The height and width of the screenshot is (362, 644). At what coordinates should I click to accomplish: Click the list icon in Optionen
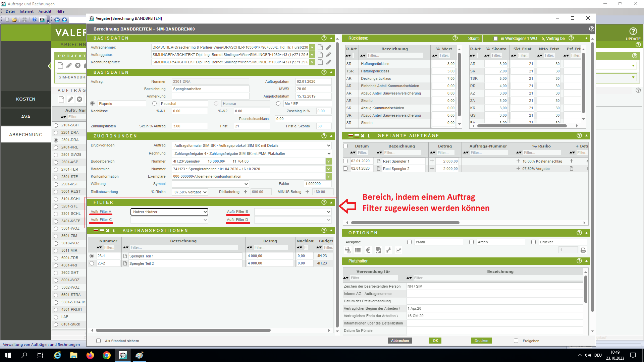[x=358, y=250]
